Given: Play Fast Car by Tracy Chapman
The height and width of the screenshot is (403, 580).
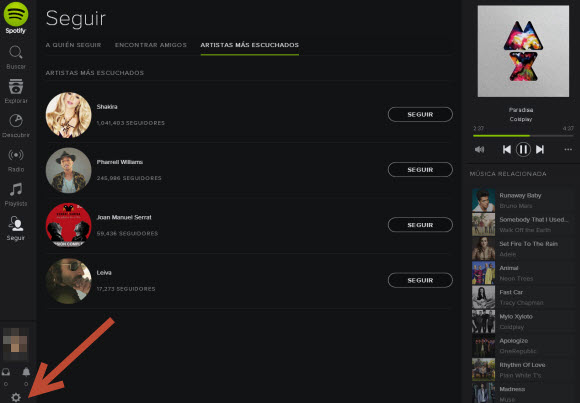Looking at the screenshot, I should click(x=521, y=297).
